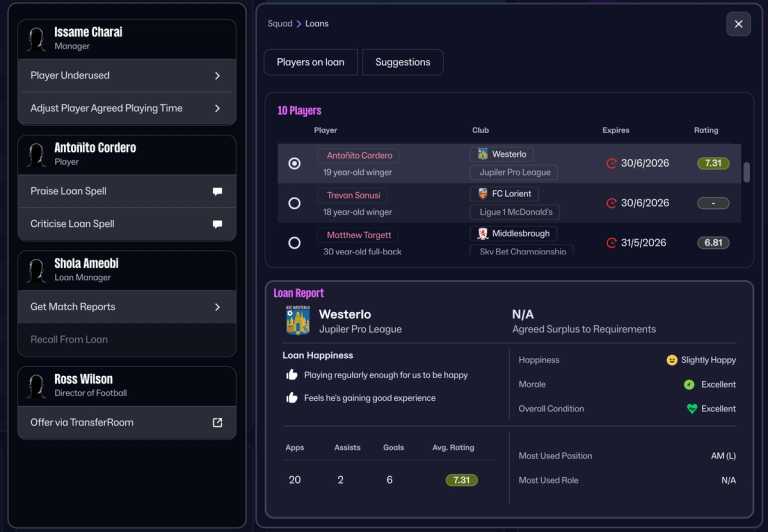Click Middlesbrough crest icon
This screenshot has width=768, height=532.
[x=483, y=234]
